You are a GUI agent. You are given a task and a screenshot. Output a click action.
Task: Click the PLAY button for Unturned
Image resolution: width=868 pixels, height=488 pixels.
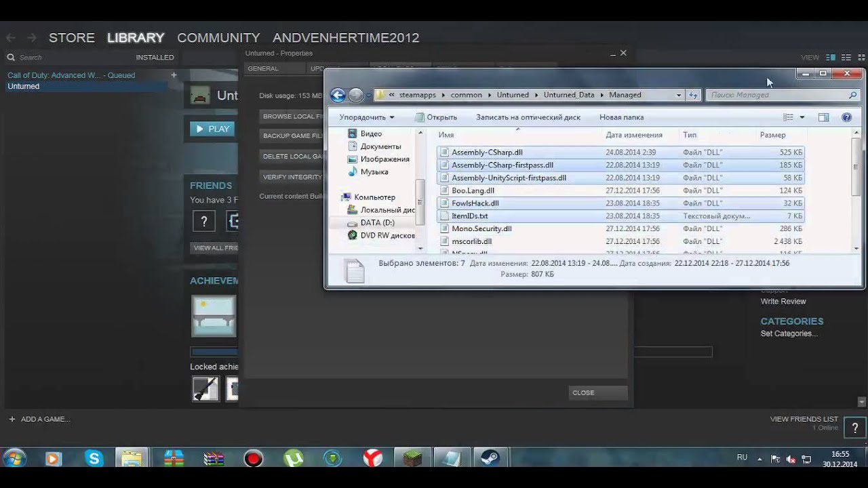click(212, 129)
